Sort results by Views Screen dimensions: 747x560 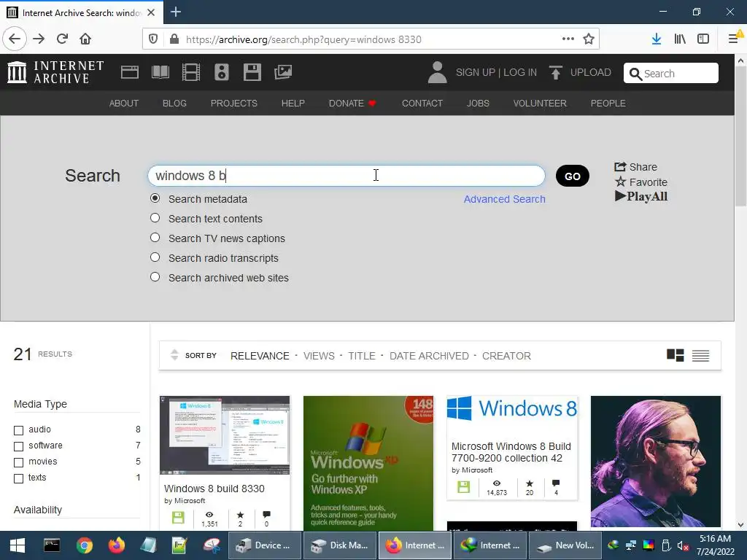(x=319, y=356)
